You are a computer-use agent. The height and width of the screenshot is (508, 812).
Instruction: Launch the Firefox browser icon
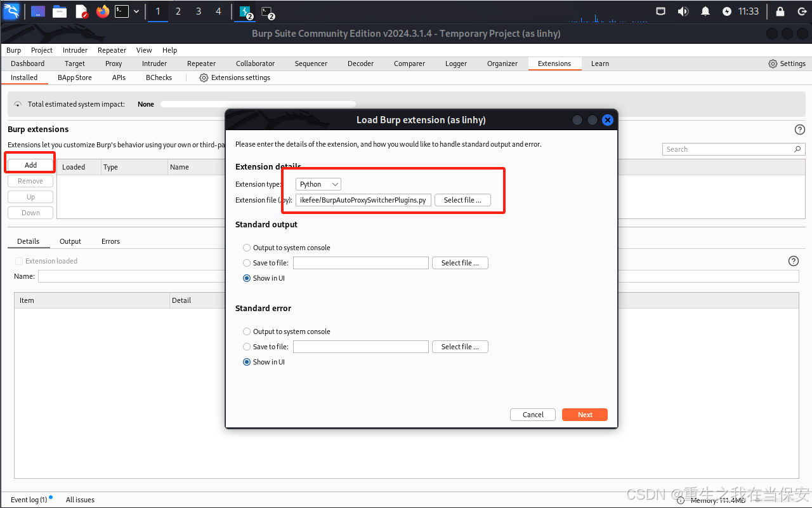(x=103, y=11)
